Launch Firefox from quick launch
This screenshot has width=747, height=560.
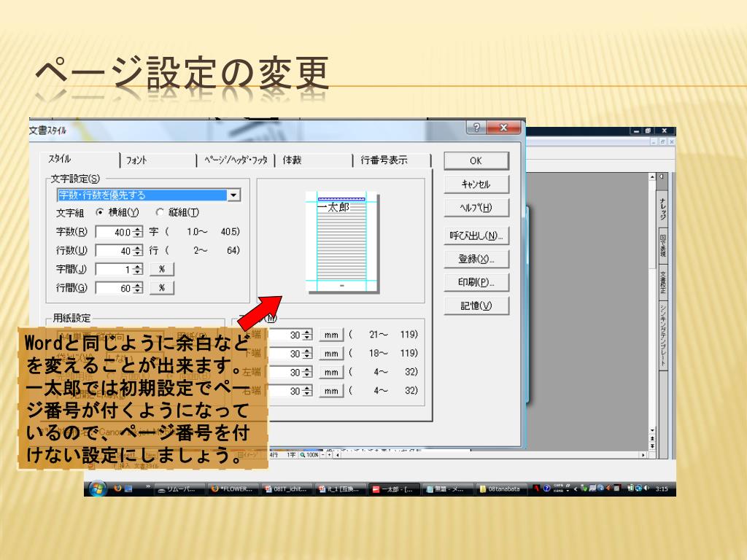[117, 489]
